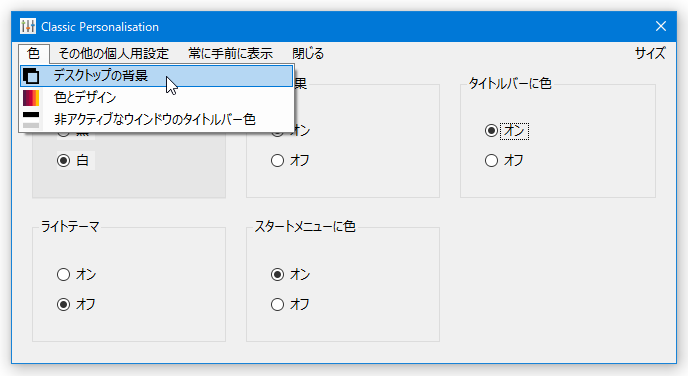Open the サイズ menu
The height and width of the screenshot is (376, 688).
pyautogui.click(x=650, y=54)
